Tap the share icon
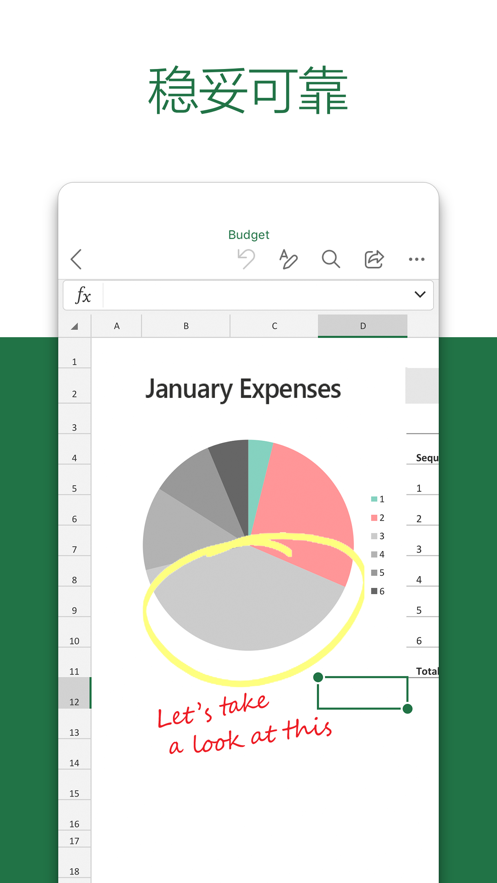Image resolution: width=497 pixels, height=883 pixels. tap(374, 259)
